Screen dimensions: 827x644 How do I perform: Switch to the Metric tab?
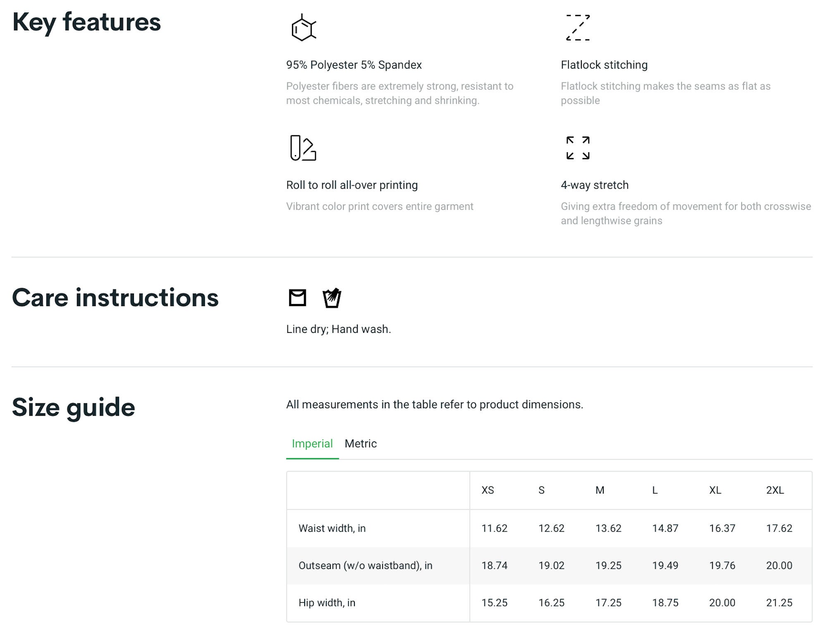pos(361,443)
